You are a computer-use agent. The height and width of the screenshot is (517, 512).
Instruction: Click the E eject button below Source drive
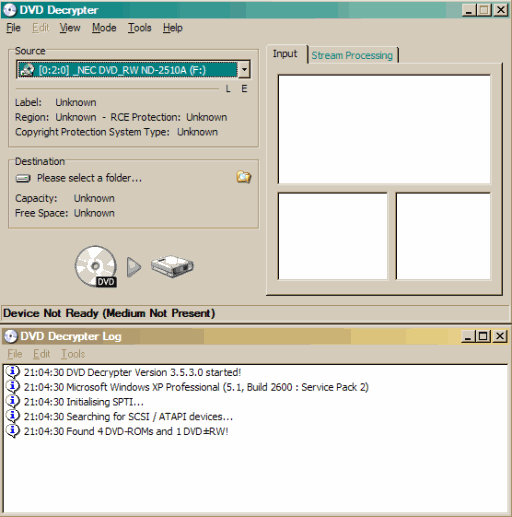point(244,89)
